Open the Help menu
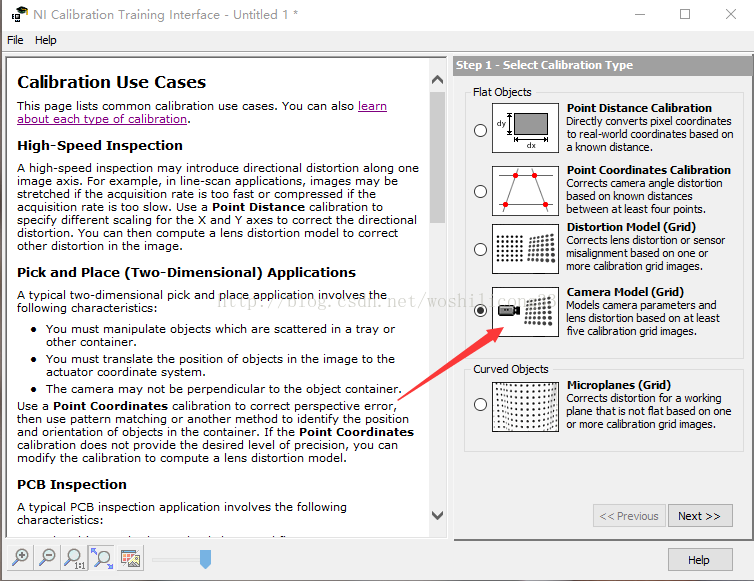Viewport: 754px width, 581px height. click(x=46, y=40)
